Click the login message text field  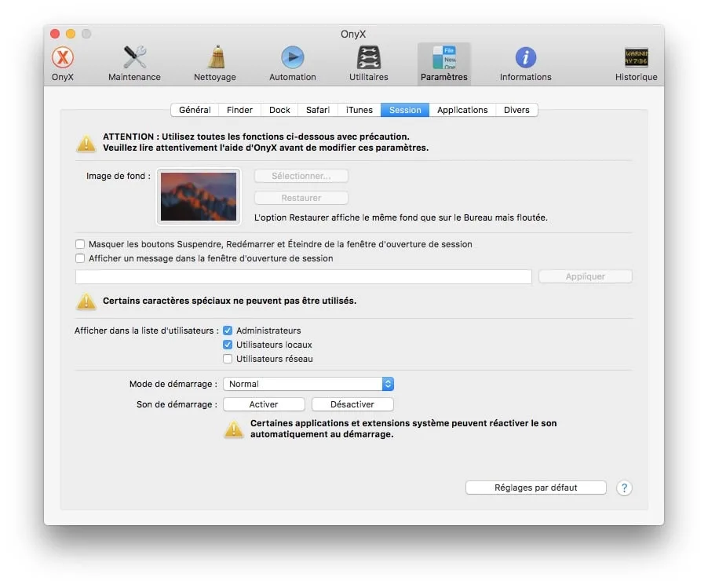point(304,277)
